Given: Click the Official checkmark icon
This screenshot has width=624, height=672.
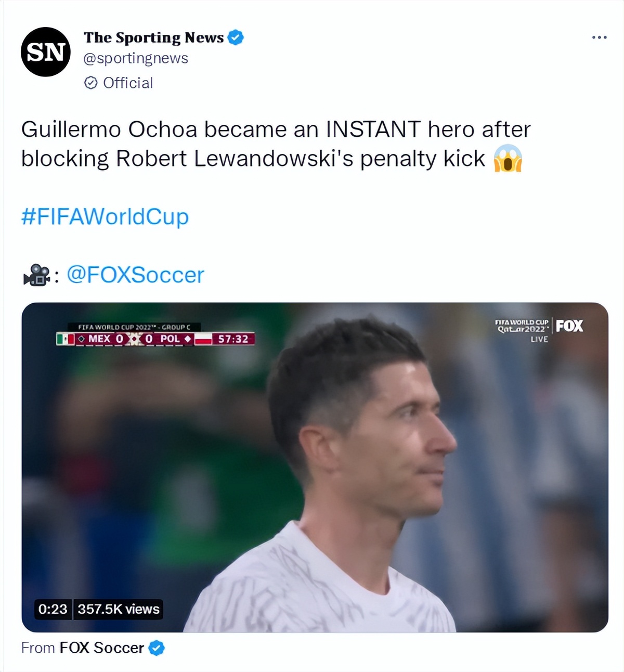Looking at the screenshot, I should [x=90, y=83].
